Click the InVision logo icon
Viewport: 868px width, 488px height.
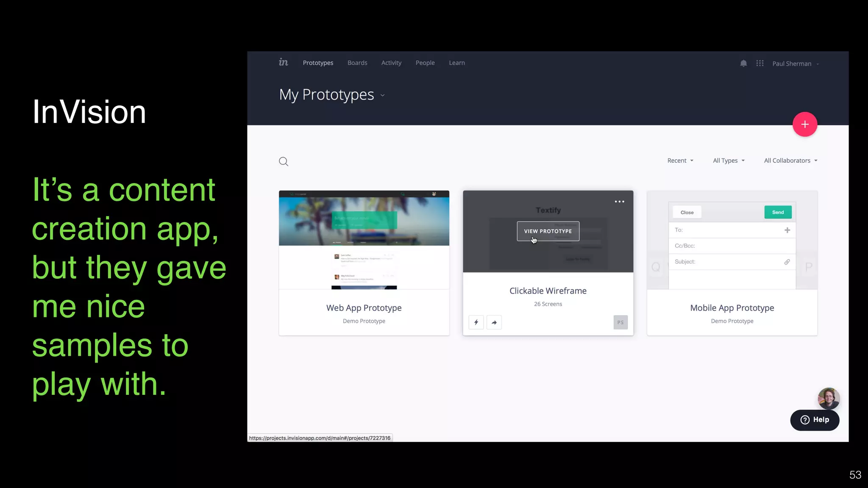point(284,62)
